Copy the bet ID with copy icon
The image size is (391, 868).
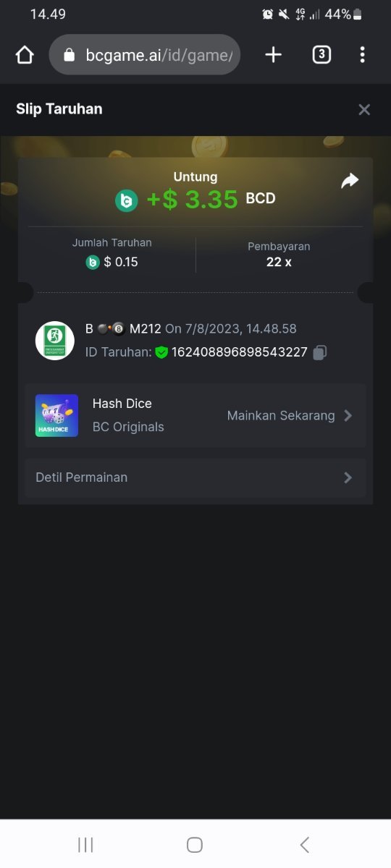(x=320, y=352)
